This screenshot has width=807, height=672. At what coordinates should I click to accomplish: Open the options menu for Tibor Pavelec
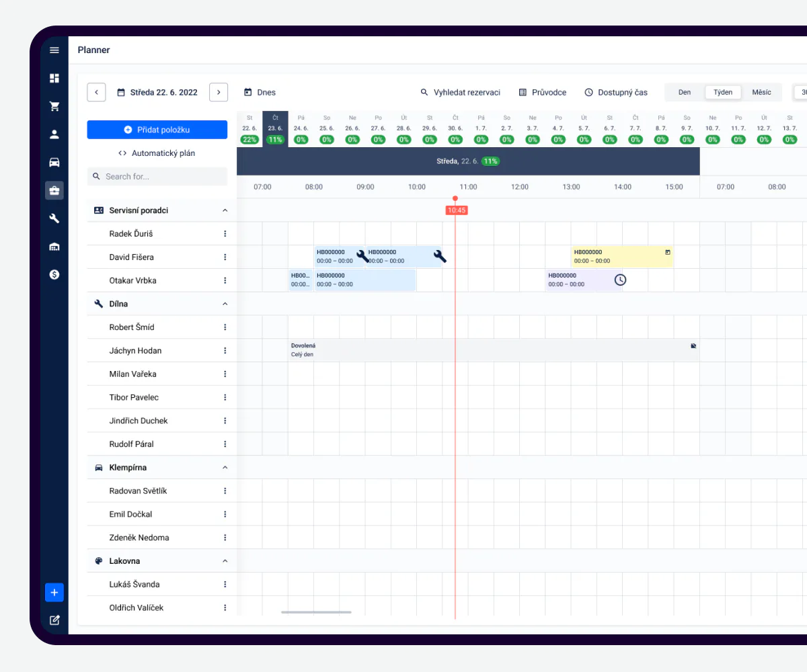click(x=225, y=397)
